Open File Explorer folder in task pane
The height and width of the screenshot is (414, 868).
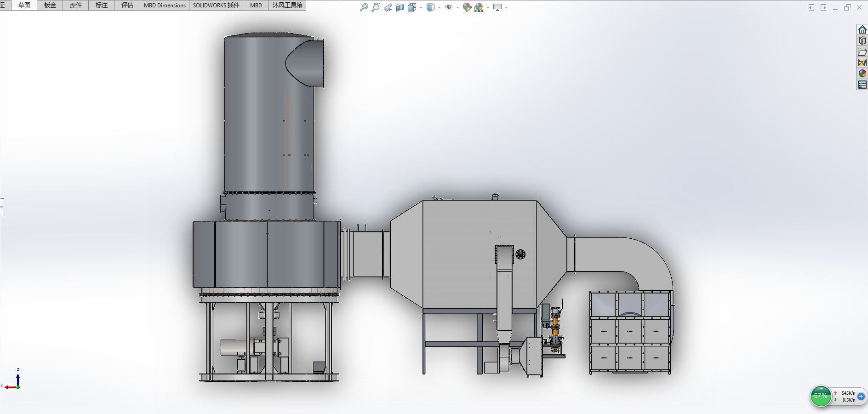tap(862, 52)
